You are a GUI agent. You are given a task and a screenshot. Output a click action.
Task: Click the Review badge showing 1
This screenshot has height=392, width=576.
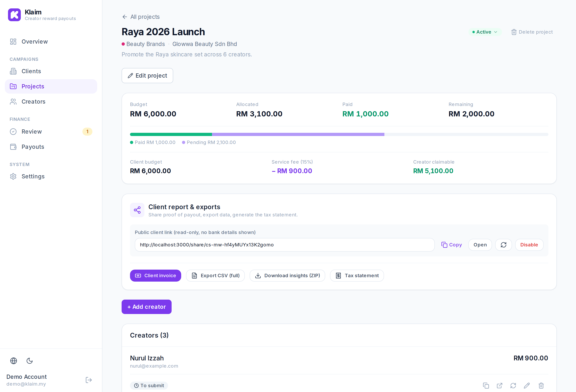pos(87,132)
